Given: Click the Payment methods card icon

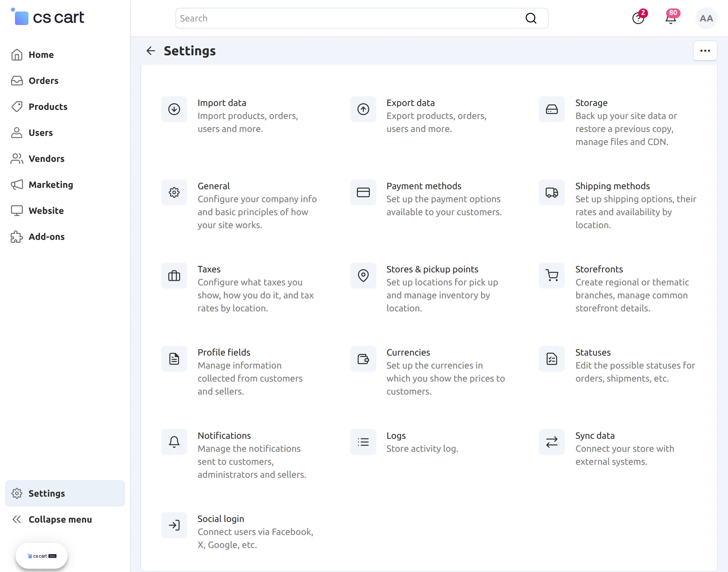Looking at the screenshot, I should (x=363, y=192).
